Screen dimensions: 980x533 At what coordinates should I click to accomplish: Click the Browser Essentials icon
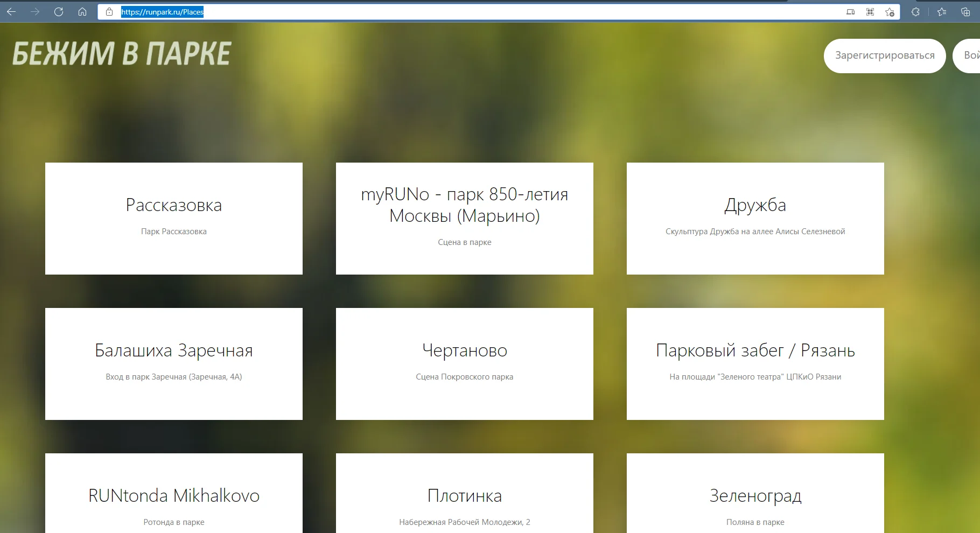tap(915, 11)
